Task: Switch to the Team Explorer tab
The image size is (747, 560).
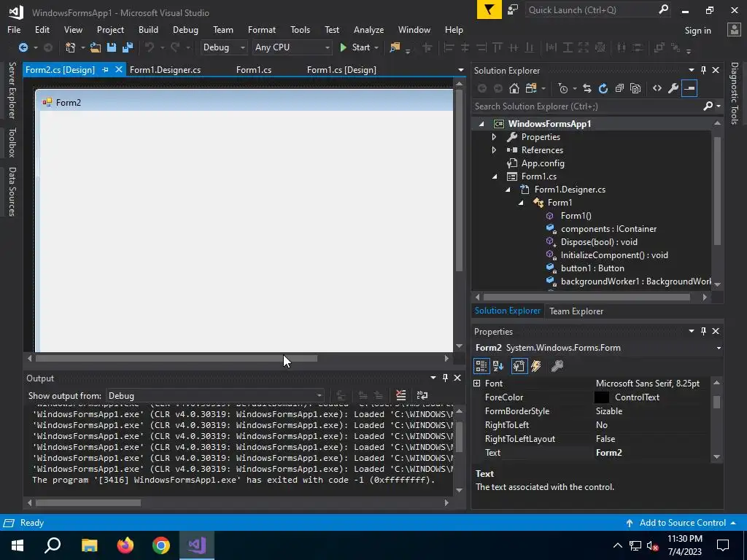Action: click(576, 311)
